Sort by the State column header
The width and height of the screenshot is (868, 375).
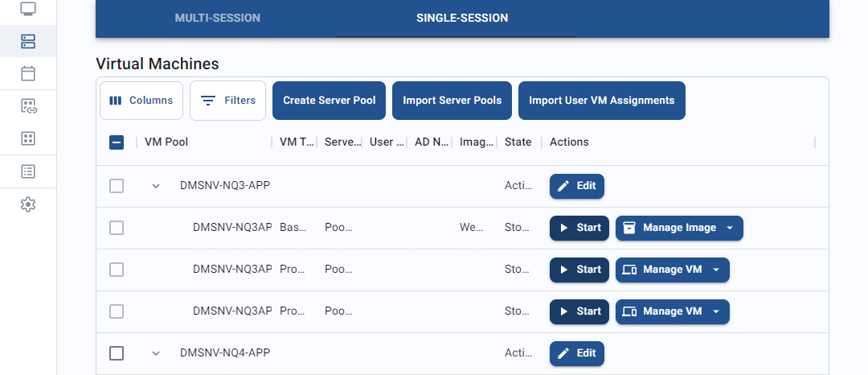[x=518, y=142]
